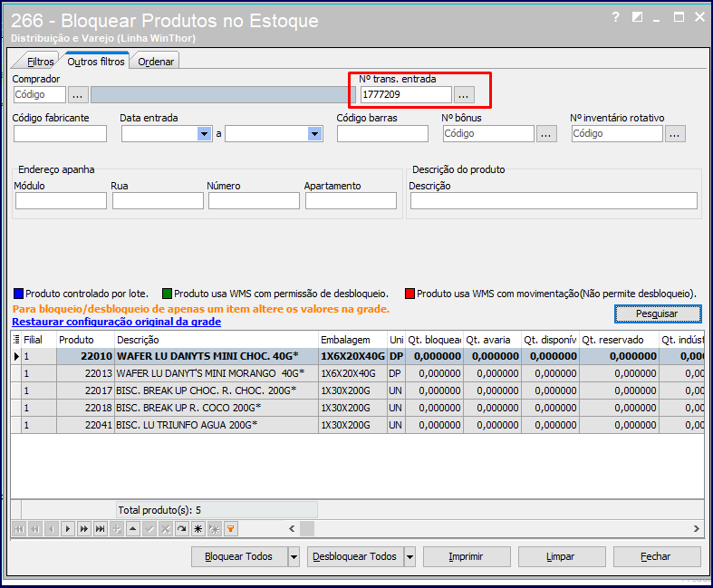Click the Imprimir button
This screenshot has height=588, width=713.
pos(467,557)
